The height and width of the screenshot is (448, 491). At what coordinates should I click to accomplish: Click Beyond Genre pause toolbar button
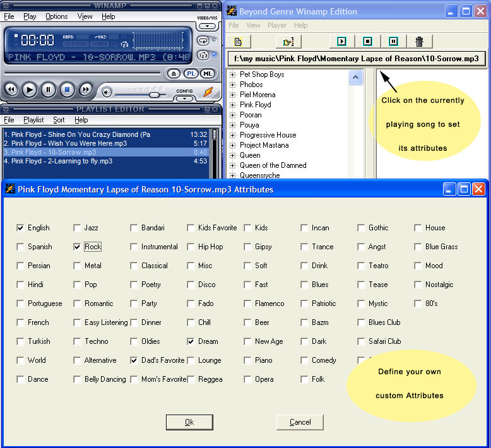point(394,41)
